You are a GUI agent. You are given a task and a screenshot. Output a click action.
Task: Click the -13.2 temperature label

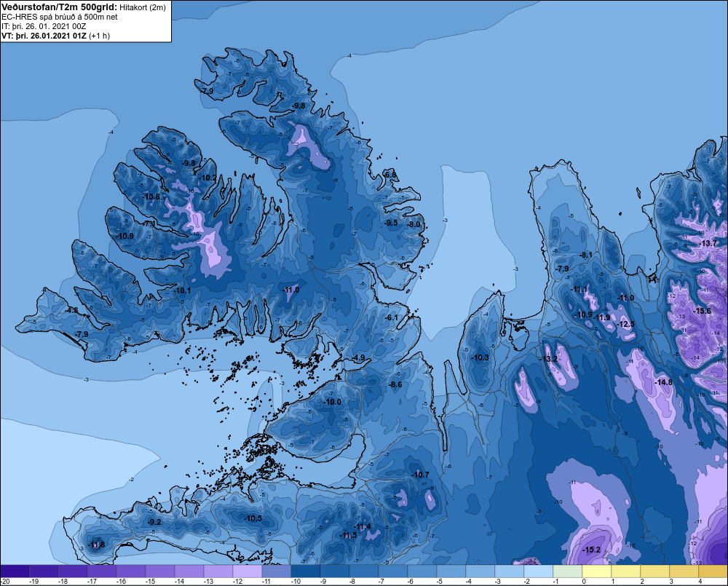pos(549,359)
